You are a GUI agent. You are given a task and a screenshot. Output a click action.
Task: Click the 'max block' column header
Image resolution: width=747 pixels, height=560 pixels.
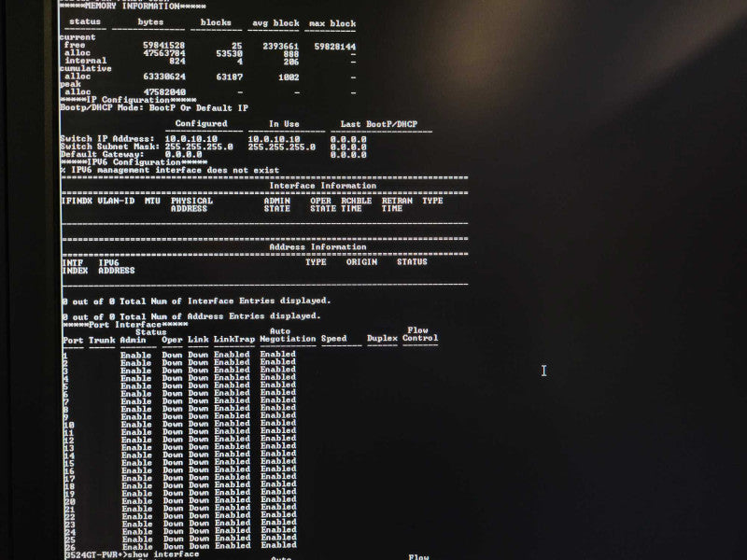point(332,23)
